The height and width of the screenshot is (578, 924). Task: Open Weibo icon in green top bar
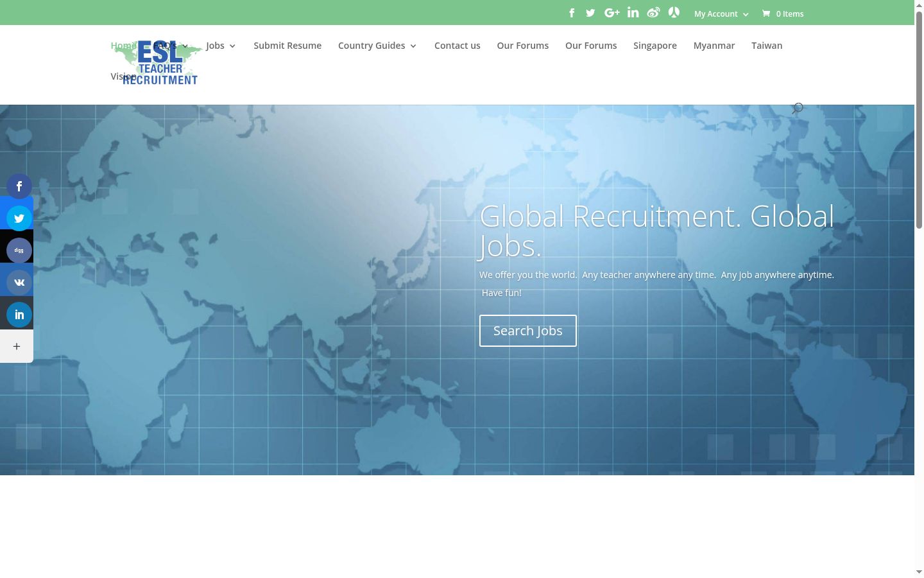[x=653, y=12]
